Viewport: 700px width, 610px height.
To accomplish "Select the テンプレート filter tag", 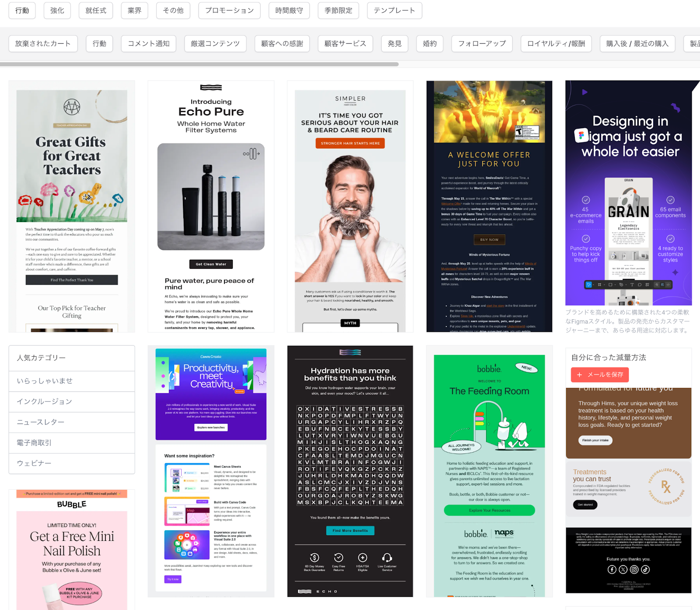I will point(395,10).
